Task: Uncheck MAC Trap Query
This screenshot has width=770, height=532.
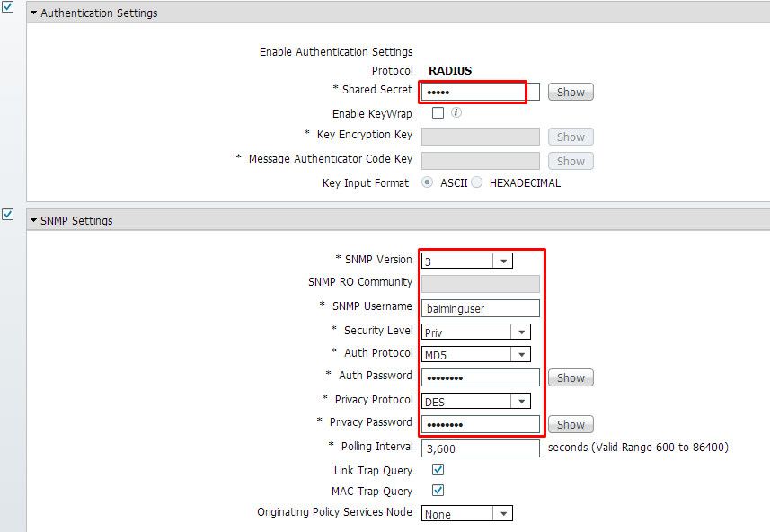Action: coord(438,491)
